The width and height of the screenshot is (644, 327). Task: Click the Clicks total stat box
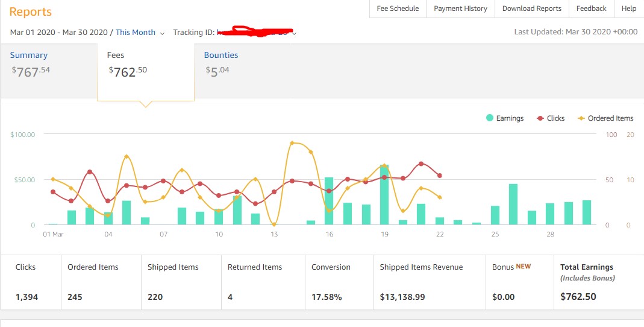(31, 282)
